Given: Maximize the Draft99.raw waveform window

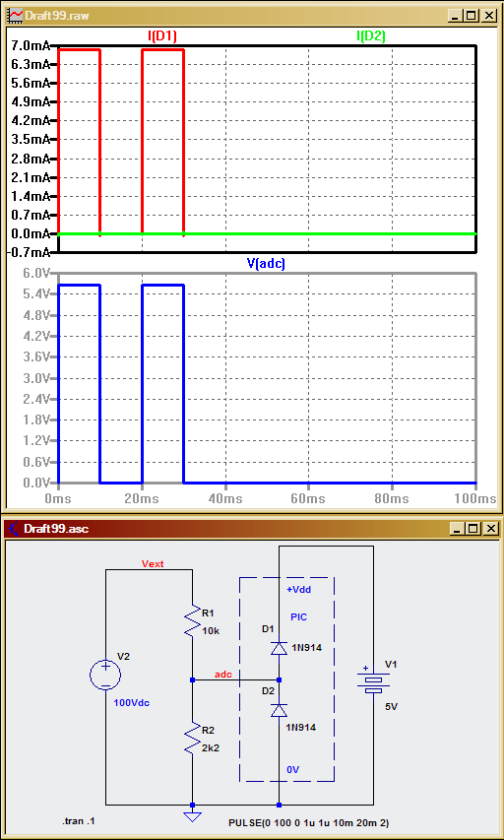Looking at the screenshot, I should (472, 16).
